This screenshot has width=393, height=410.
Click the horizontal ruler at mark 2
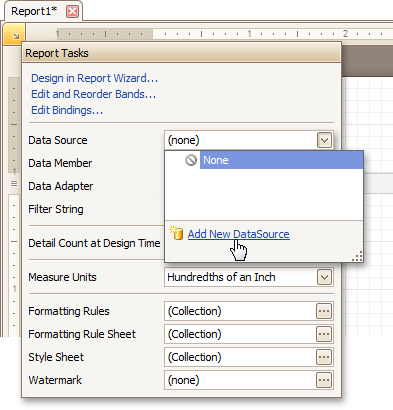point(345,34)
